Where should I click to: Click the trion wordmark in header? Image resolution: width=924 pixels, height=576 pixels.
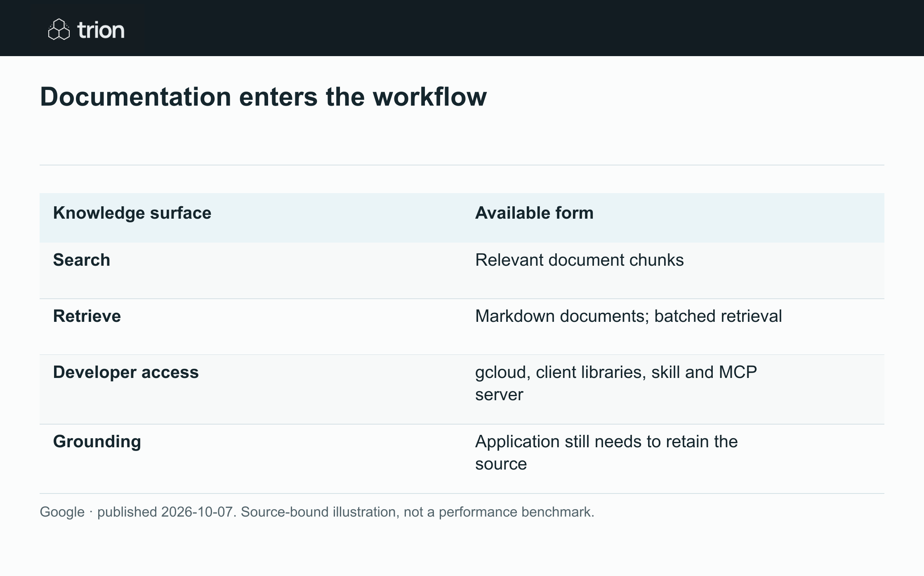pos(101,30)
